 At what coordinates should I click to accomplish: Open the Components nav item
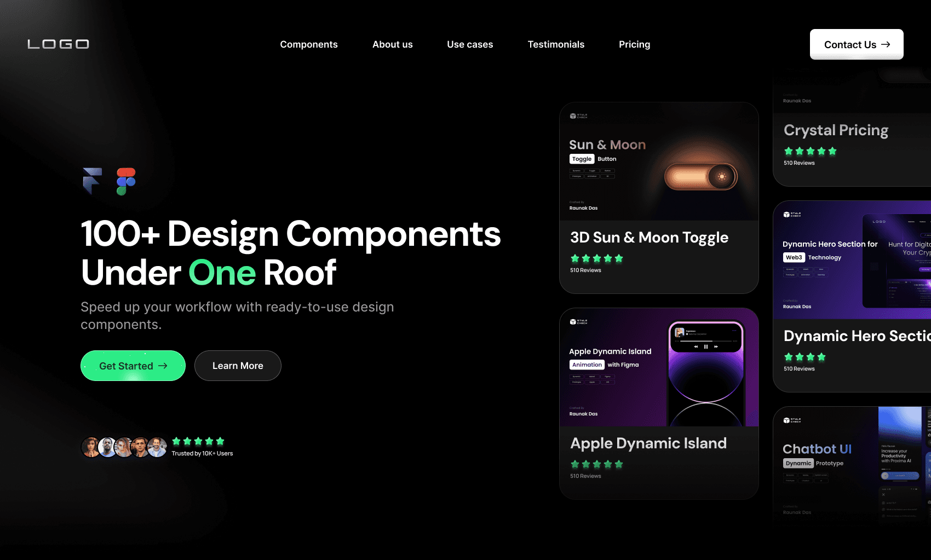click(309, 44)
